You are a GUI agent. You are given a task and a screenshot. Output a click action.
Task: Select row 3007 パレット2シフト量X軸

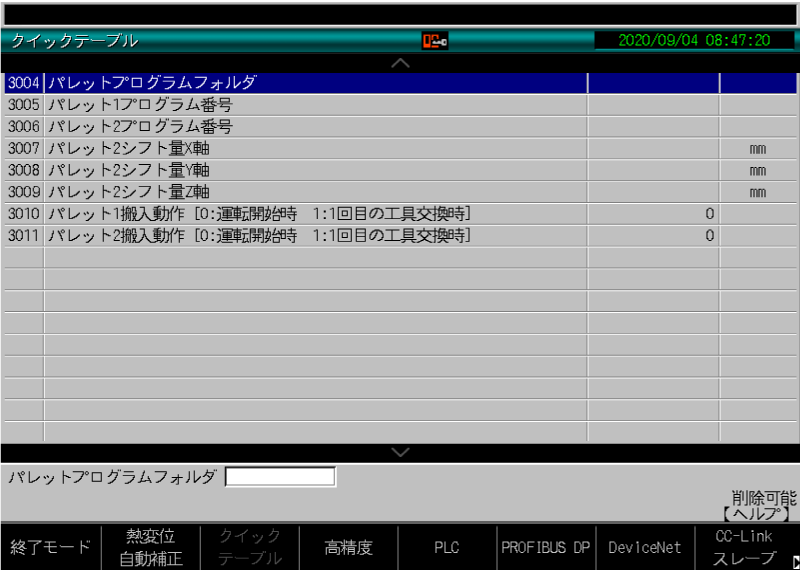coord(401,148)
